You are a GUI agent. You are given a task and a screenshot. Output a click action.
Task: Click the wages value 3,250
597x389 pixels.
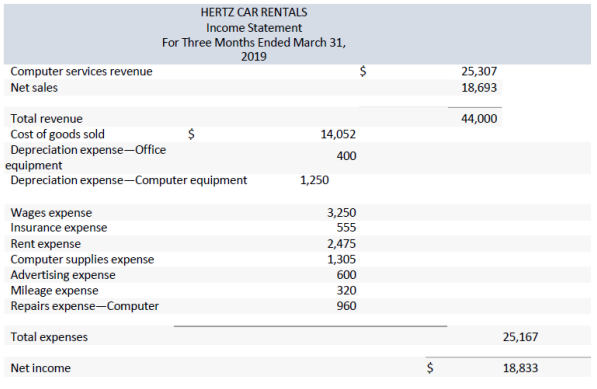tap(342, 212)
